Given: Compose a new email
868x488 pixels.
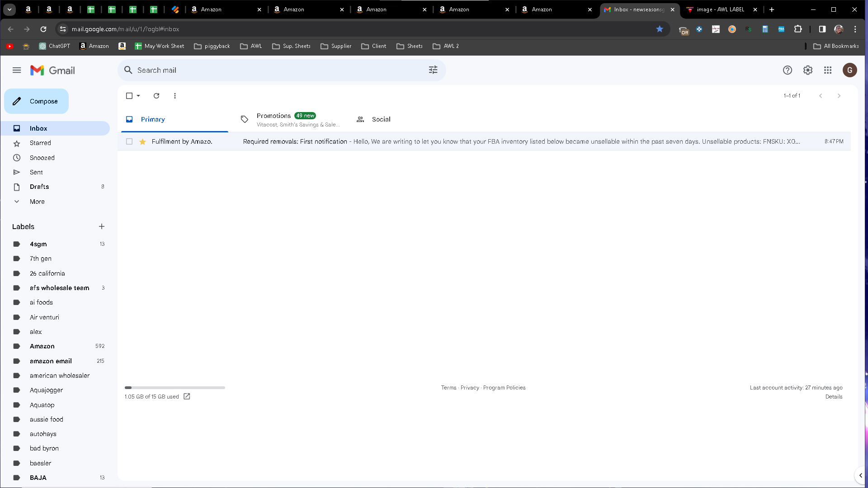Looking at the screenshot, I should click(x=37, y=101).
